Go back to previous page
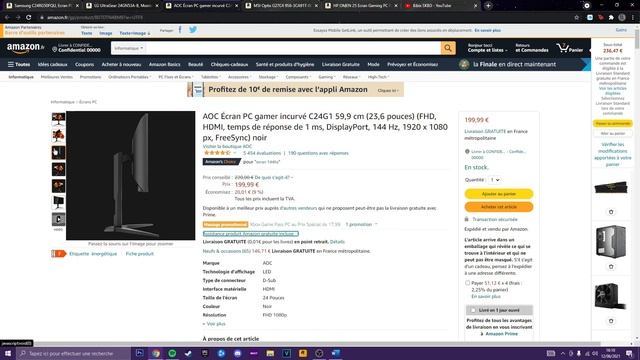640x360 pixels. pyautogui.click(x=7, y=18)
